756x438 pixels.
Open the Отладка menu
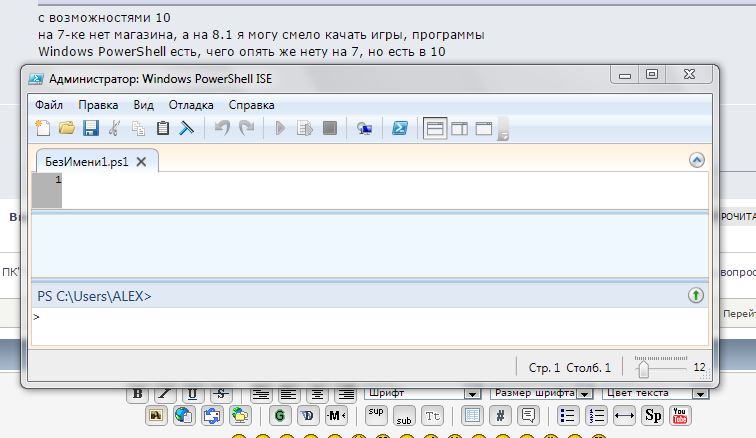coord(191,105)
